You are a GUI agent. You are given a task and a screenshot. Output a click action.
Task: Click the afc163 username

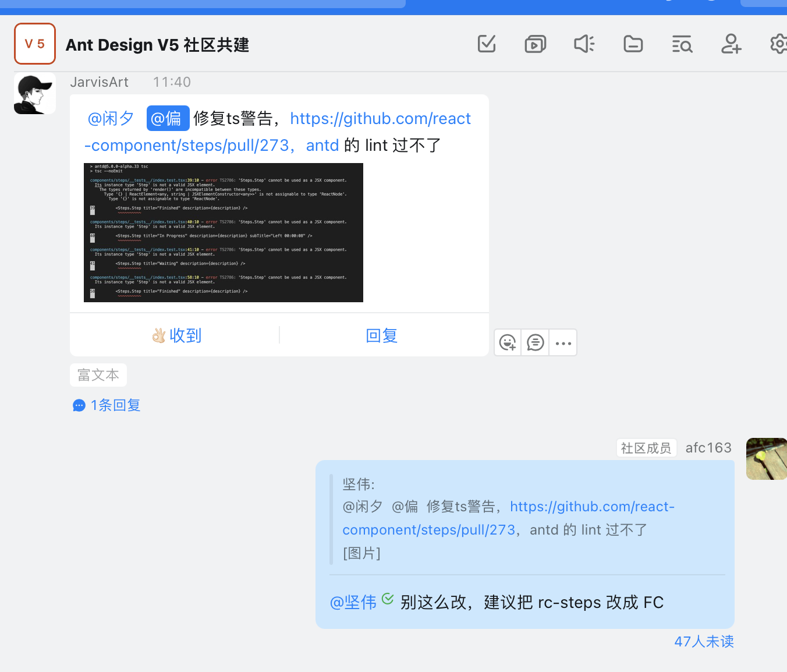pos(708,448)
